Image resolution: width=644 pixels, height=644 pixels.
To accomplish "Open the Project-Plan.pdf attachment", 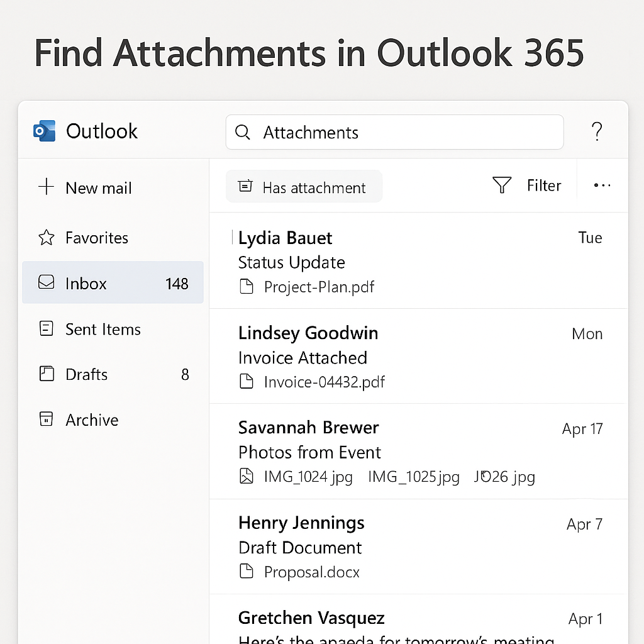I will [x=319, y=287].
